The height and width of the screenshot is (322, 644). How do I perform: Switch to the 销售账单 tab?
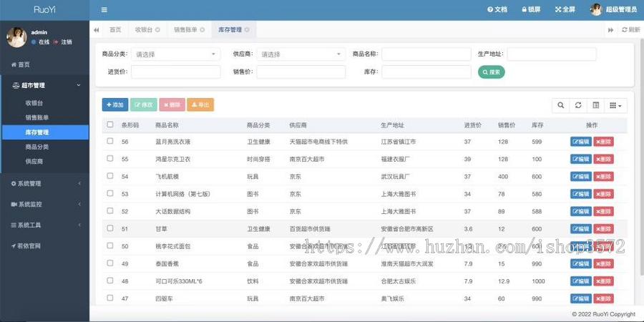point(190,30)
